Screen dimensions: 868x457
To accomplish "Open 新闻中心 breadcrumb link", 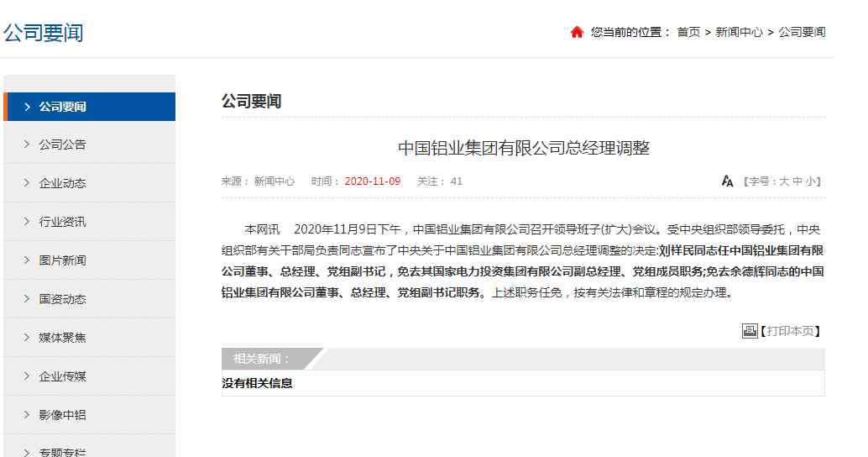I will coord(739,32).
